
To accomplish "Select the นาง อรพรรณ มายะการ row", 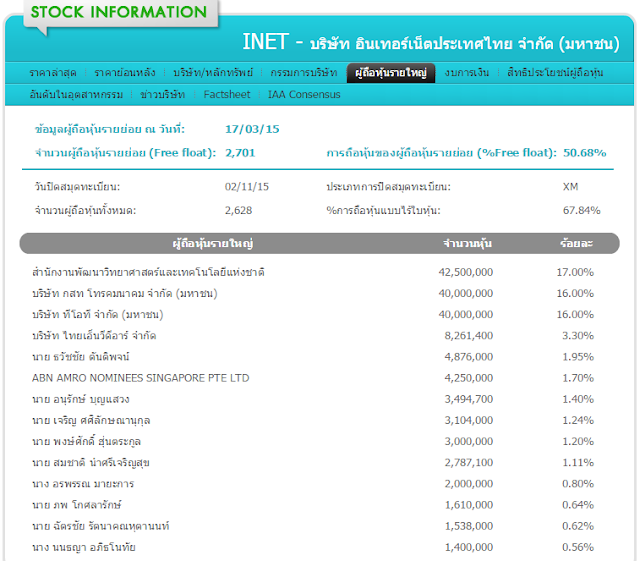I will [x=313, y=484].
